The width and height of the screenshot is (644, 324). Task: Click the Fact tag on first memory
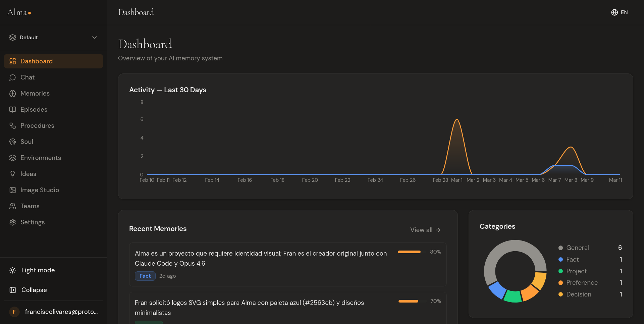145,276
